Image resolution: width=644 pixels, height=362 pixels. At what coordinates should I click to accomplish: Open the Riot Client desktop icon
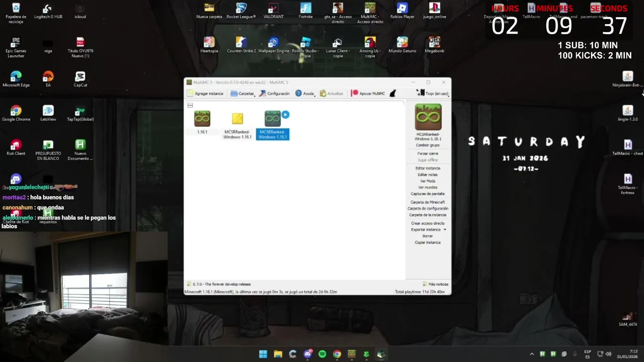(x=16, y=148)
